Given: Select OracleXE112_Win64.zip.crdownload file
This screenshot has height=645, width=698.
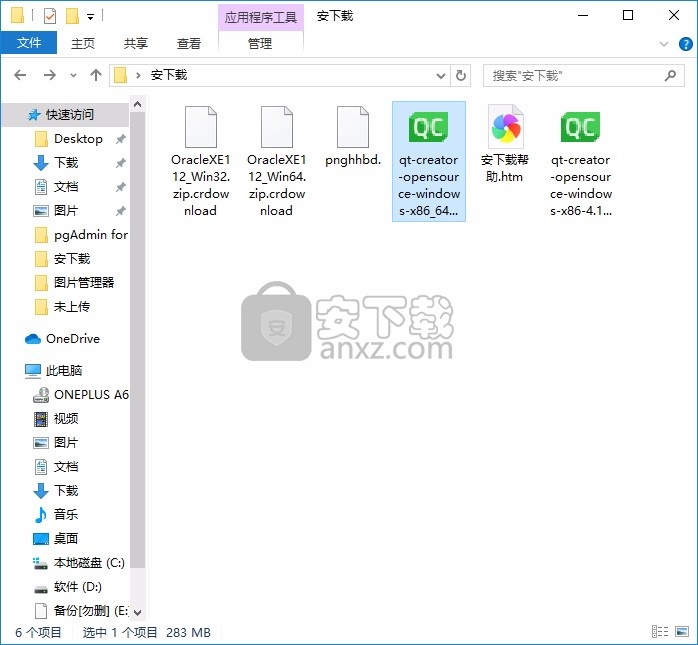Looking at the screenshot, I should point(276,161).
